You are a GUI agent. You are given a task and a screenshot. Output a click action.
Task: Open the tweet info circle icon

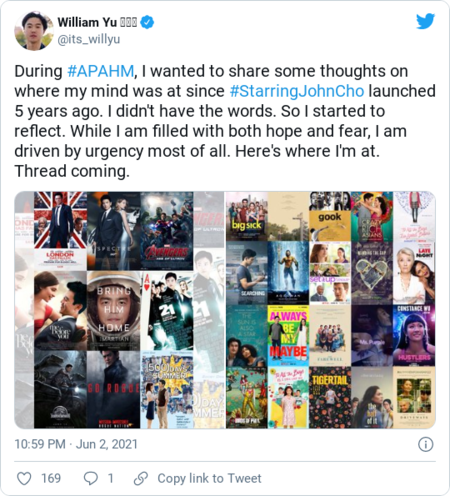click(x=426, y=444)
